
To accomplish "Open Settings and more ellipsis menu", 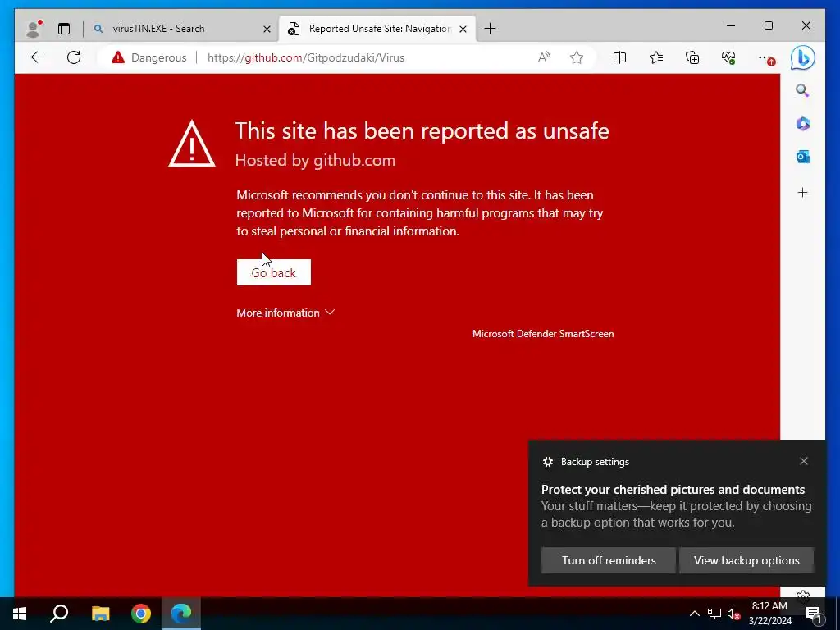I will pyautogui.click(x=765, y=58).
